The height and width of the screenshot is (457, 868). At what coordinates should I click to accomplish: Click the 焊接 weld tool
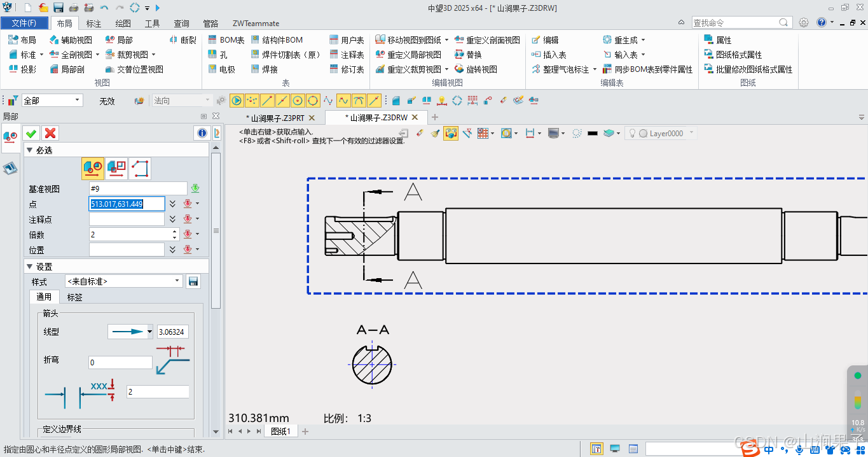pyautogui.click(x=264, y=69)
